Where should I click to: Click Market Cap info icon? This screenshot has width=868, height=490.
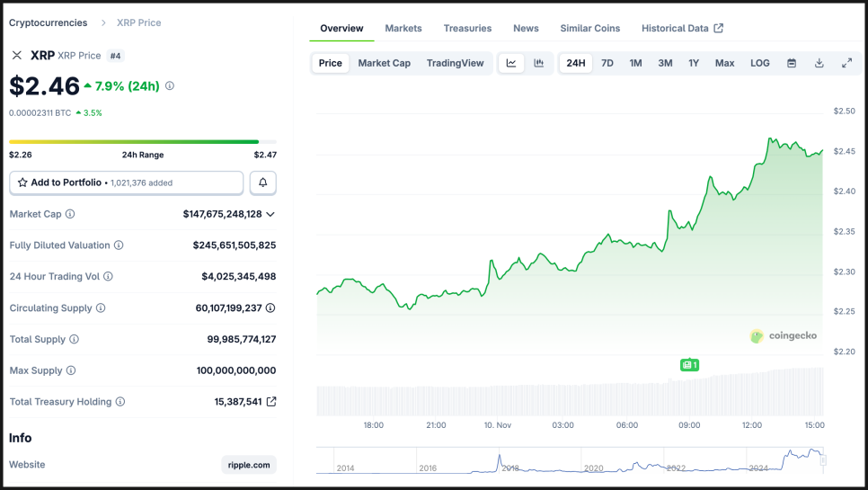pos(70,214)
